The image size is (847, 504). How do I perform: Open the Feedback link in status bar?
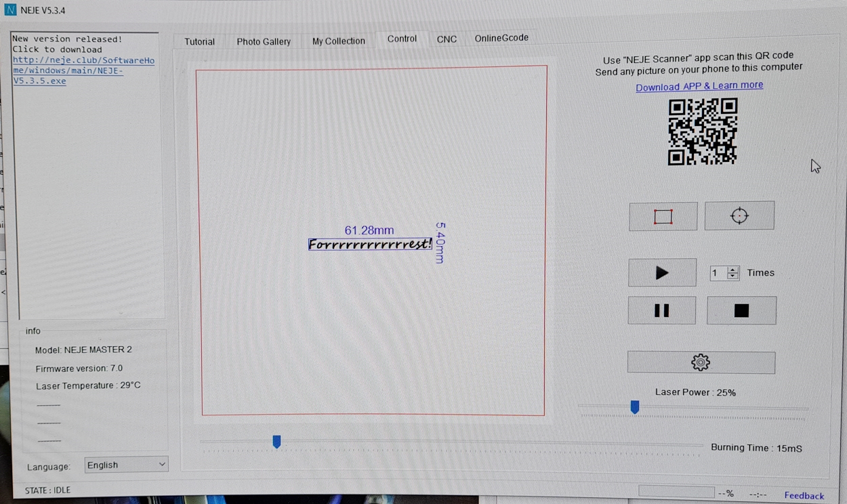click(804, 495)
